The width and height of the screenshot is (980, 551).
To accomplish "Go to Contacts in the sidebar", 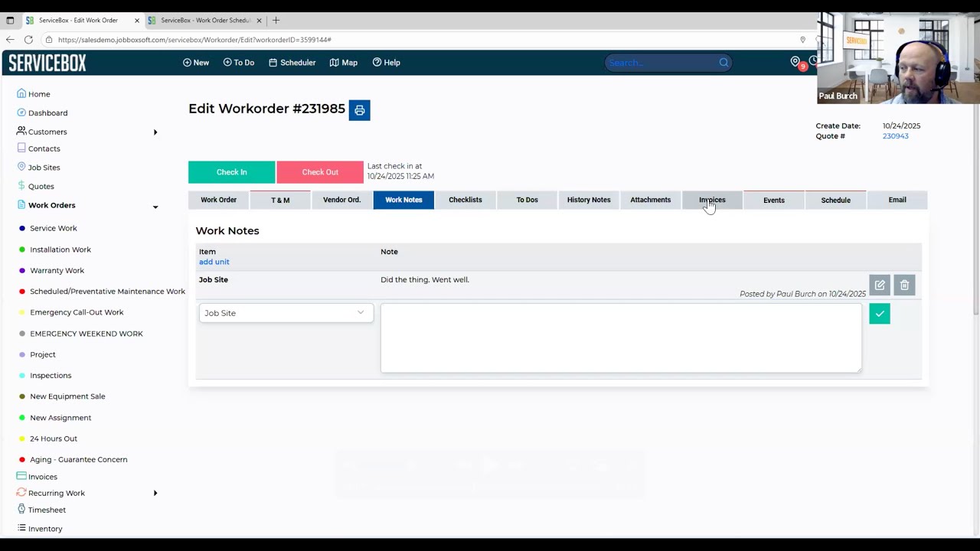I will click(x=44, y=148).
